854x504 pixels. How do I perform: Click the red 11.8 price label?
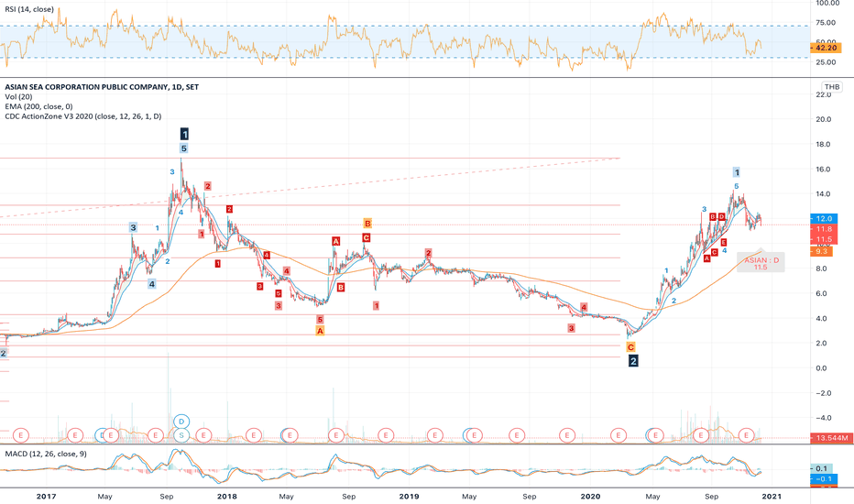pos(823,229)
